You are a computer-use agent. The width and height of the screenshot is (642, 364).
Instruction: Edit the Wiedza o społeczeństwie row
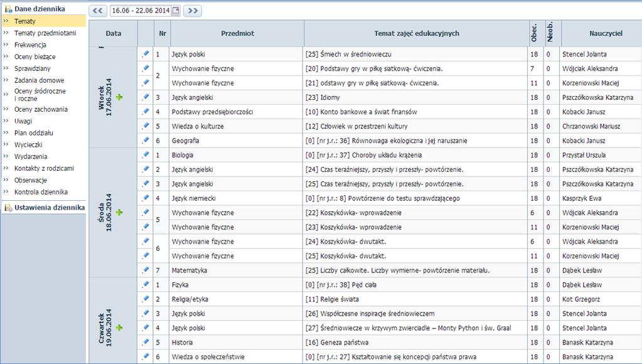point(146,356)
